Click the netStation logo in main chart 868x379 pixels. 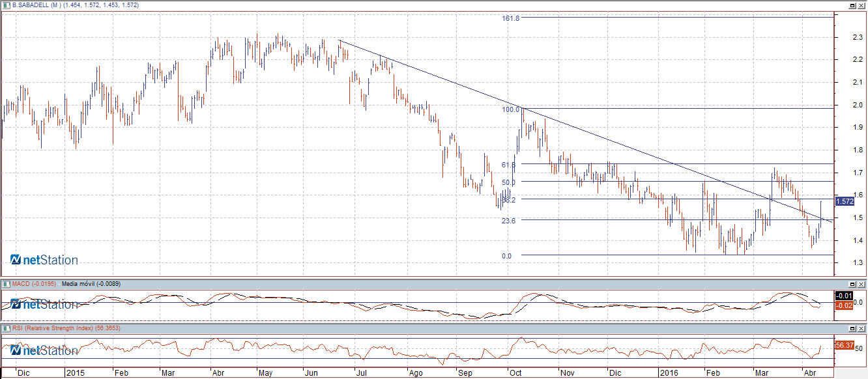pos(44,260)
